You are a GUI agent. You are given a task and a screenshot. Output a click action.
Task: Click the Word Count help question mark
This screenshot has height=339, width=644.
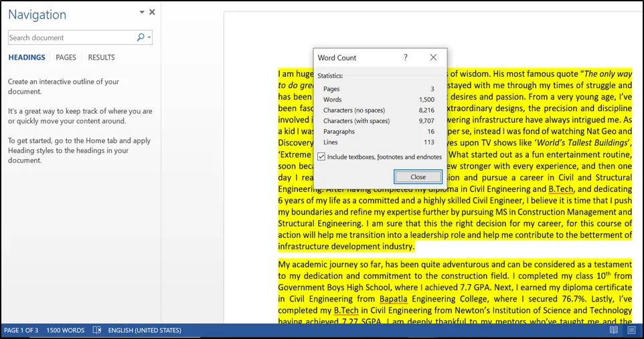point(406,58)
